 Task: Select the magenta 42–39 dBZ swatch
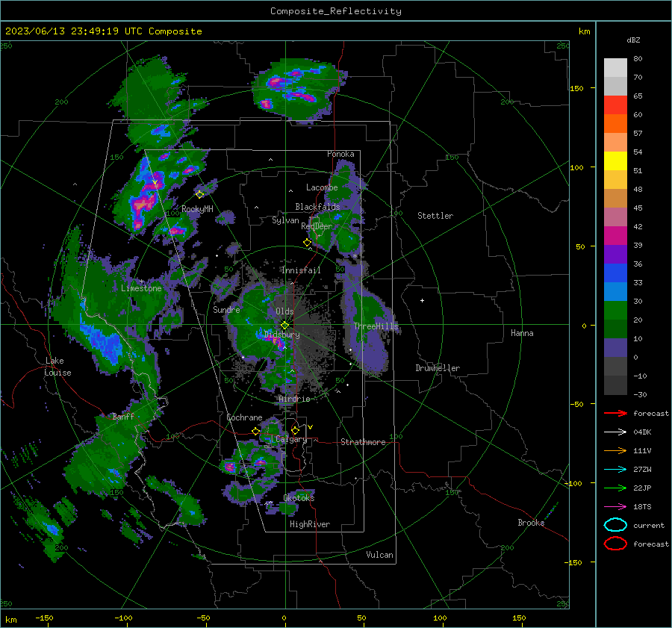coord(615,236)
